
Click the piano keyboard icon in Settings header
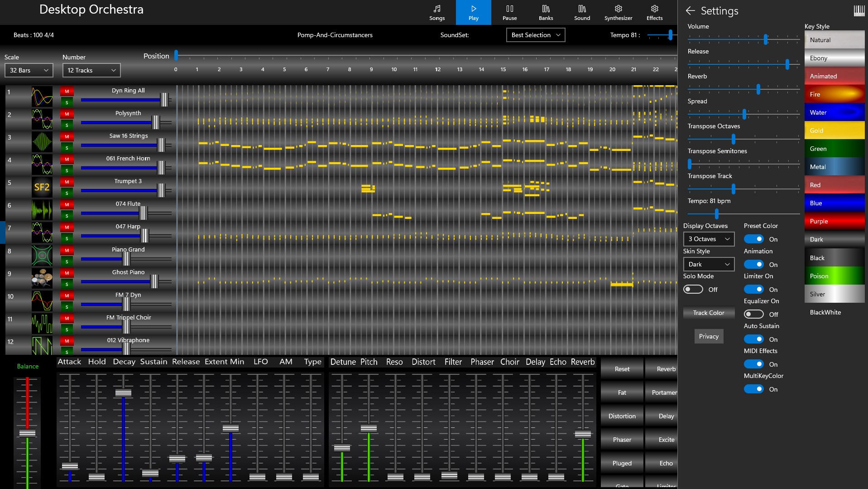[x=858, y=10]
